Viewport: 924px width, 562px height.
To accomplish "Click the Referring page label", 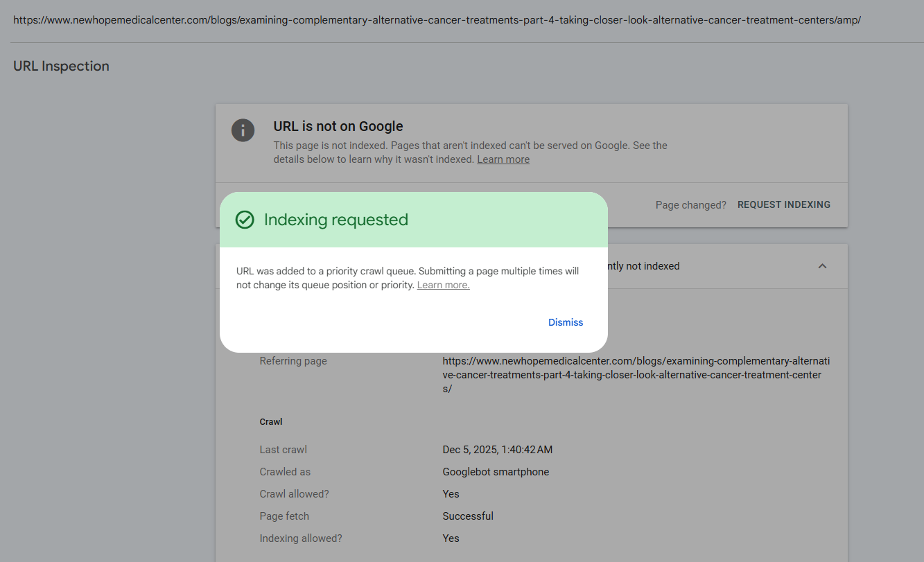I will (x=293, y=361).
